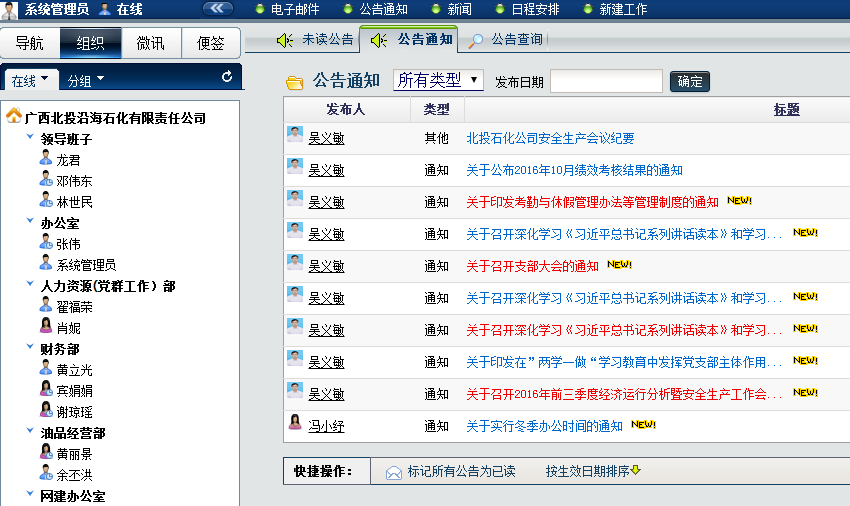
Task: Open 公告通知 from the top bar
Action: [x=383, y=9]
